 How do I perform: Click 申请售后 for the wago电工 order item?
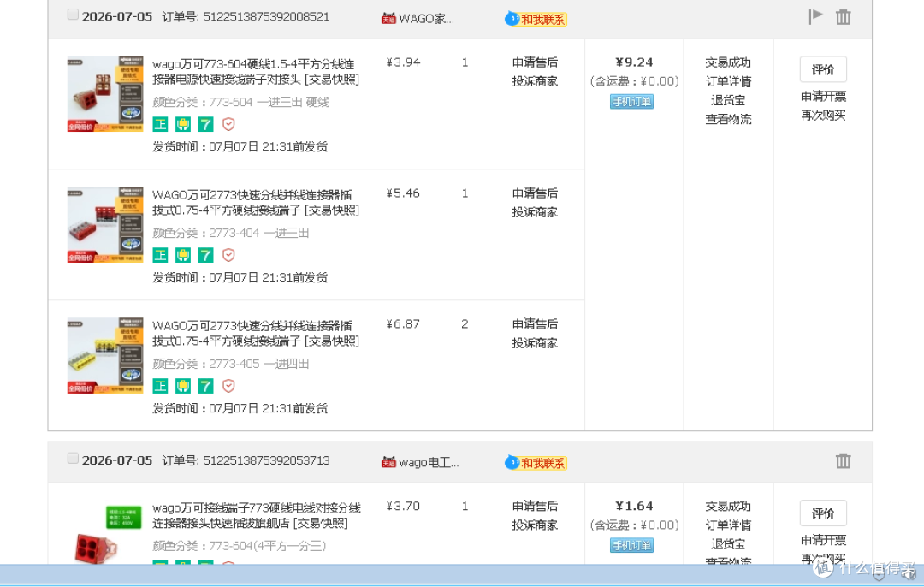click(535, 507)
